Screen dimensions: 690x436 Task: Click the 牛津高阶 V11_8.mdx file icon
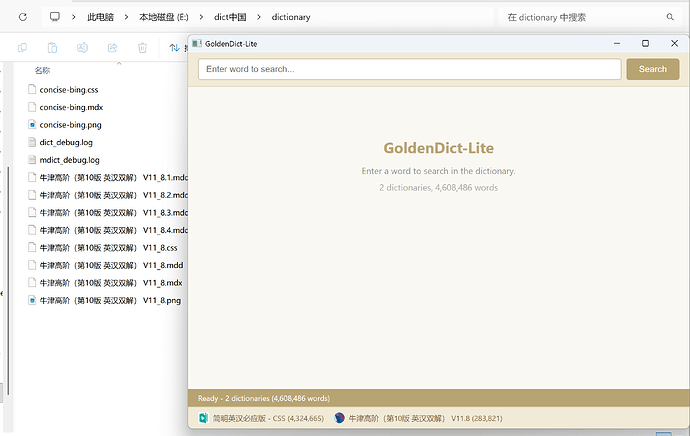(x=32, y=283)
